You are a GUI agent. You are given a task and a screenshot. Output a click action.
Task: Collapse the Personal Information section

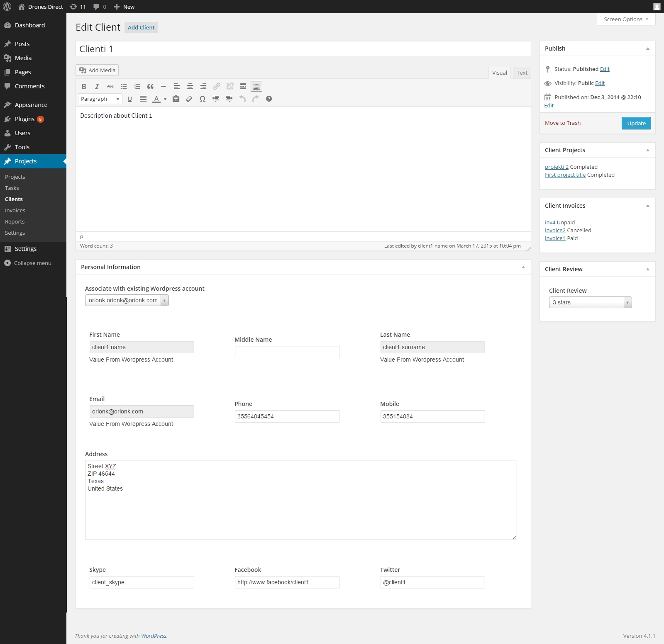[x=523, y=267]
